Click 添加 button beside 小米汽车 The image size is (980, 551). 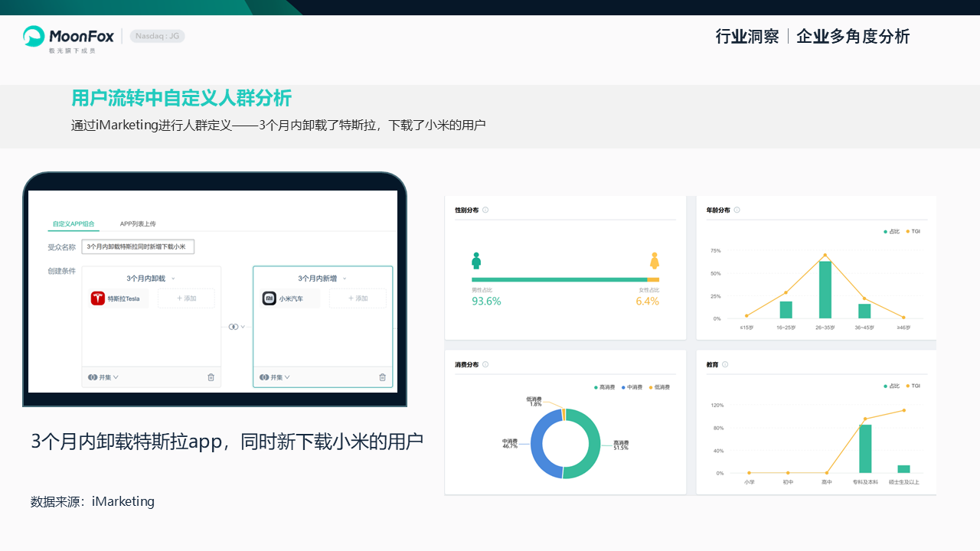(x=358, y=298)
